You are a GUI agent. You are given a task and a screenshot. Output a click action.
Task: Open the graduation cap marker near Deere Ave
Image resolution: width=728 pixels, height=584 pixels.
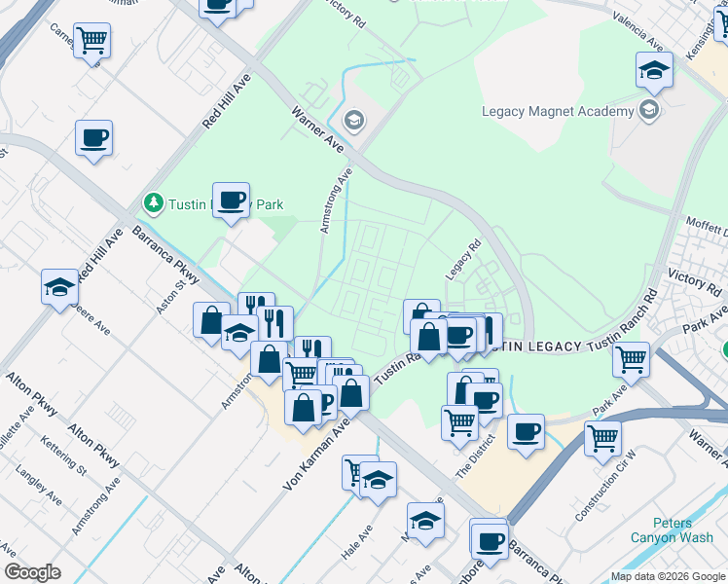60,287
